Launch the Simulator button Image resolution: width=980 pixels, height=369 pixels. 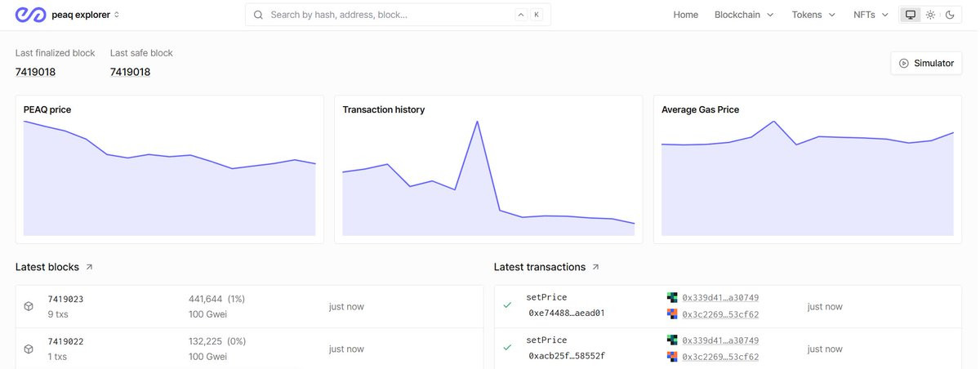(926, 63)
